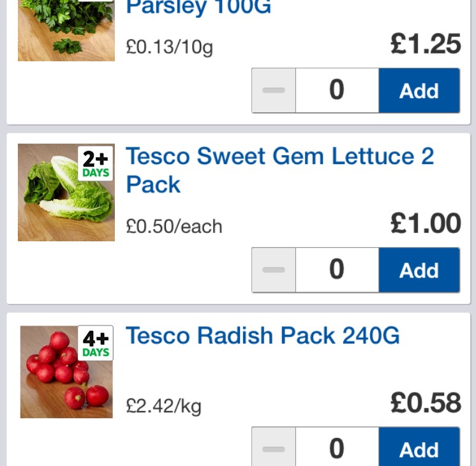Viewport: 476px width, 466px height.
Task: Click the £0.50/each unit price text
Action: coord(174,227)
